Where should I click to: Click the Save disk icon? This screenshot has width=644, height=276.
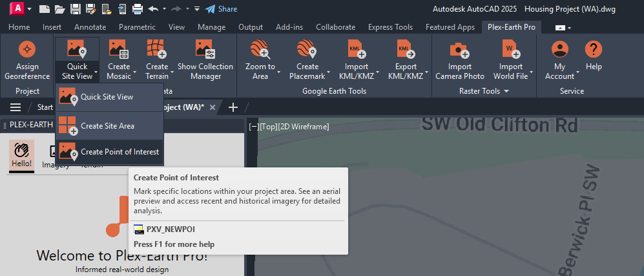pos(75,8)
